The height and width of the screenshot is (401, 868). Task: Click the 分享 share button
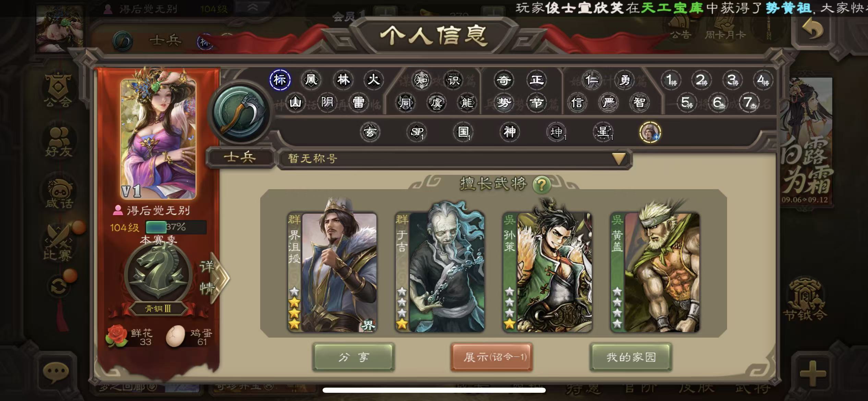[354, 357]
